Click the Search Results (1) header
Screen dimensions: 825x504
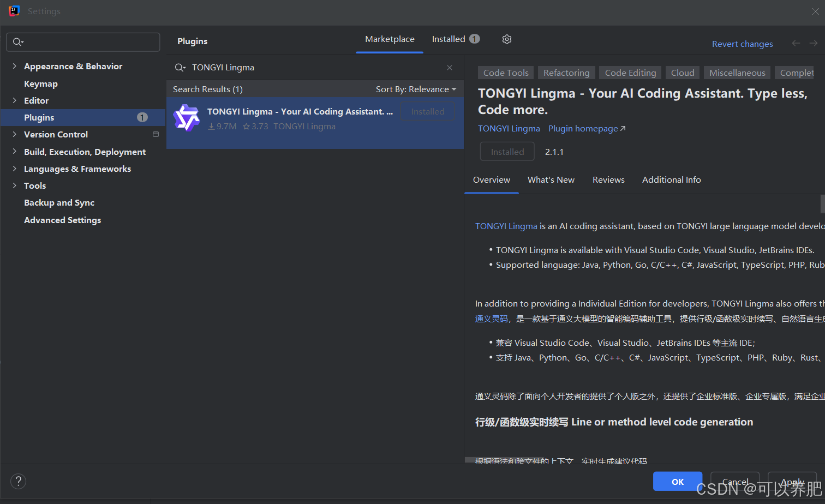208,89
